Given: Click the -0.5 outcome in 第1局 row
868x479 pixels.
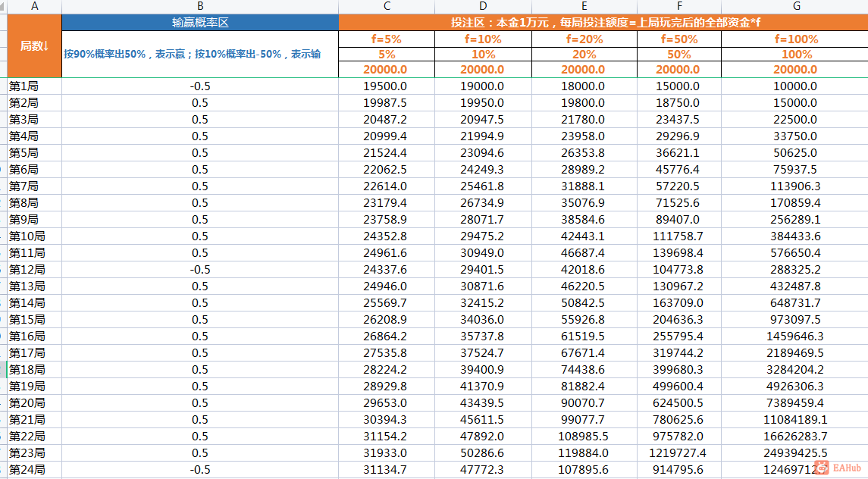Looking at the screenshot, I should pos(200,86).
